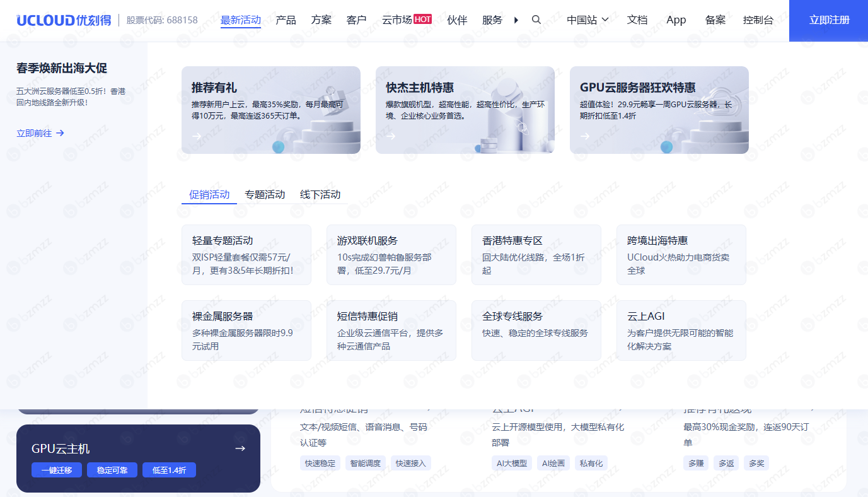
Task: Open the 服务 menu
Action: tap(492, 20)
